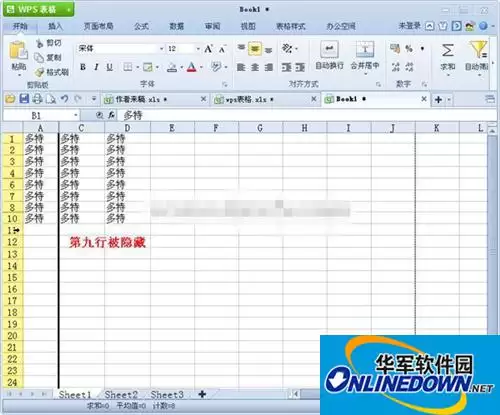500x415 pixels.
Task: Click the Save disk icon in quick toolbar
Action: pyautogui.click(x=24, y=99)
